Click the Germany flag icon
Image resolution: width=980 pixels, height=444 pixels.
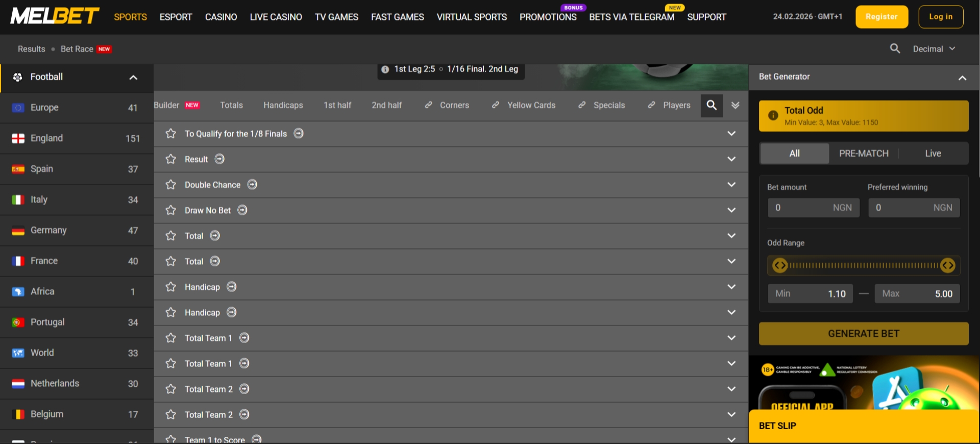pyautogui.click(x=18, y=230)
